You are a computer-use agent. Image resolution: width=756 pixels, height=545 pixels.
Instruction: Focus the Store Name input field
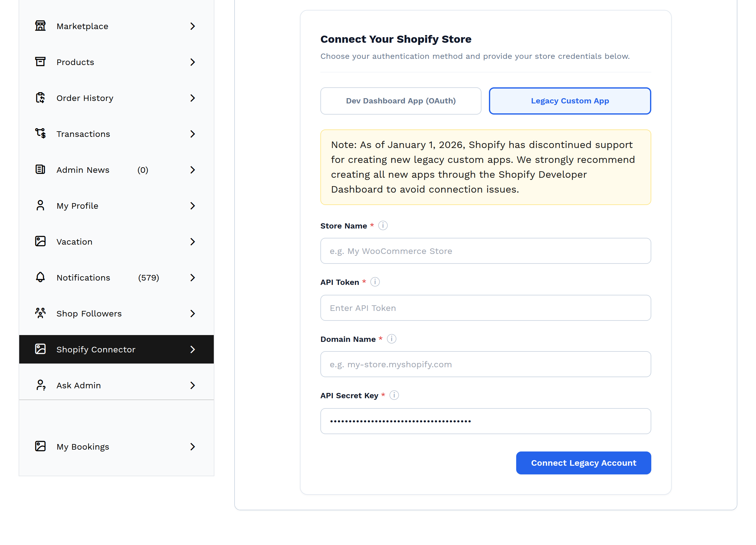coord(486,251)
